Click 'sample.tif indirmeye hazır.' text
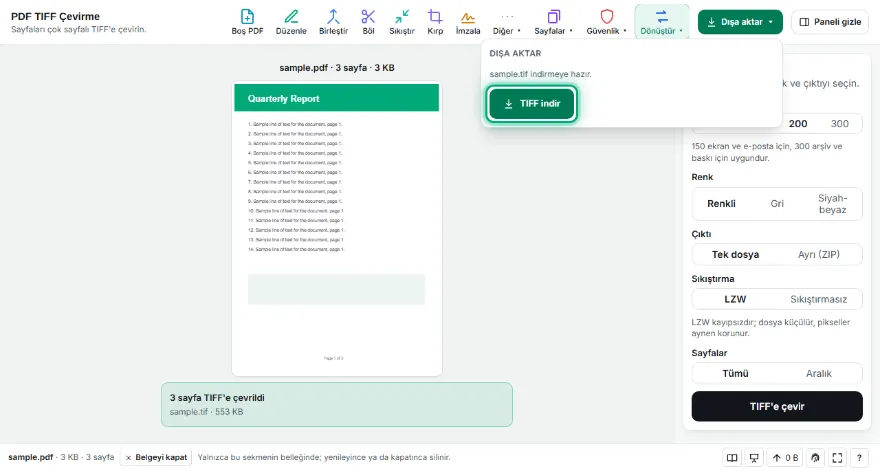Screen dimensions: 880x471 point(540,74)
